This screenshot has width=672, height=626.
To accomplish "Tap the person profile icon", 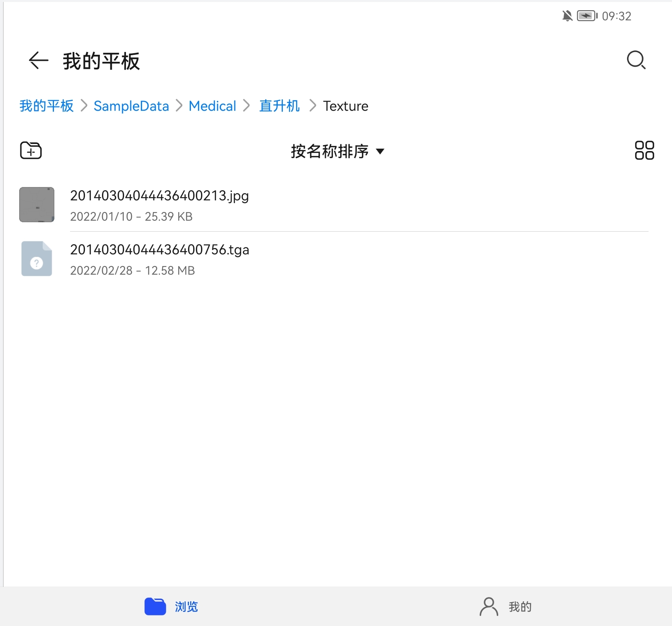I will pyautogui.click(x=489, y=606).
